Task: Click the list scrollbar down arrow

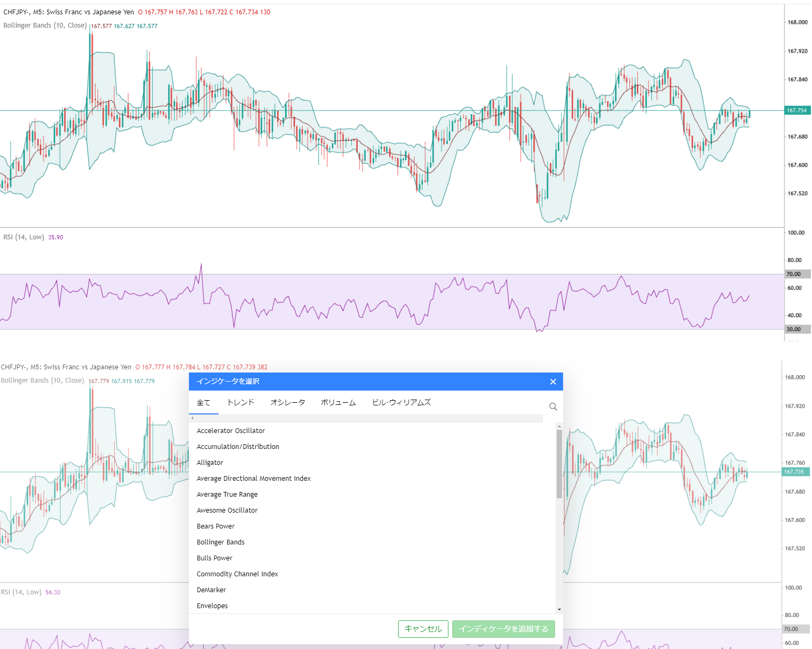Action: coord(559,610)
